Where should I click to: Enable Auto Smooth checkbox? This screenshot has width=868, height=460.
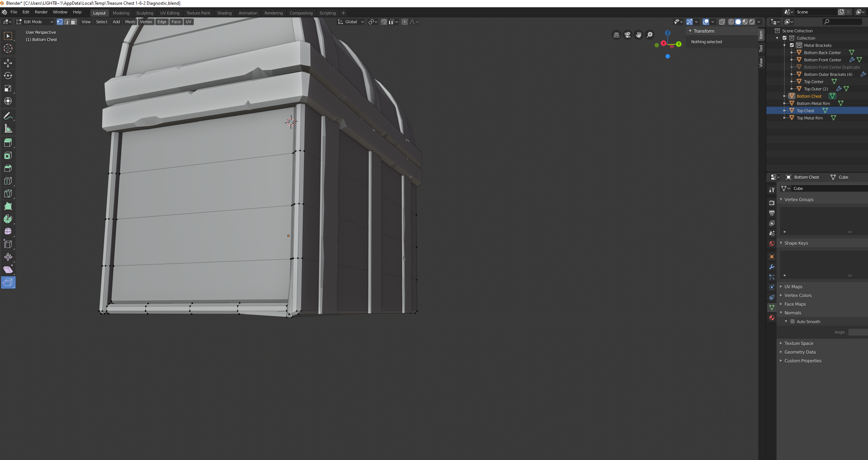tap(793, 322)
